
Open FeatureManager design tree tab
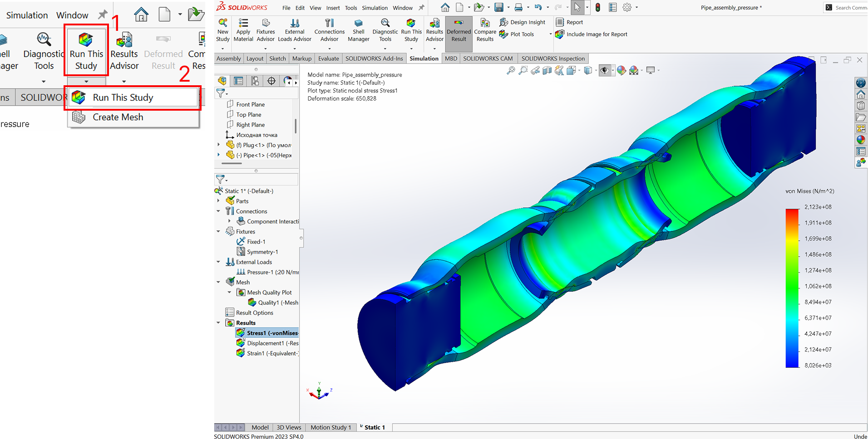222,81
